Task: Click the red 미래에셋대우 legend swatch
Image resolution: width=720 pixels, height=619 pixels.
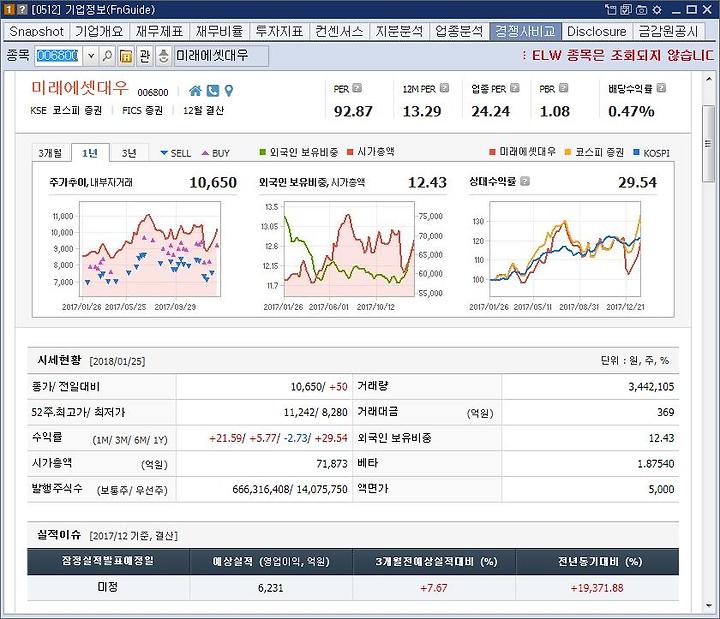Action: (493, 152)
